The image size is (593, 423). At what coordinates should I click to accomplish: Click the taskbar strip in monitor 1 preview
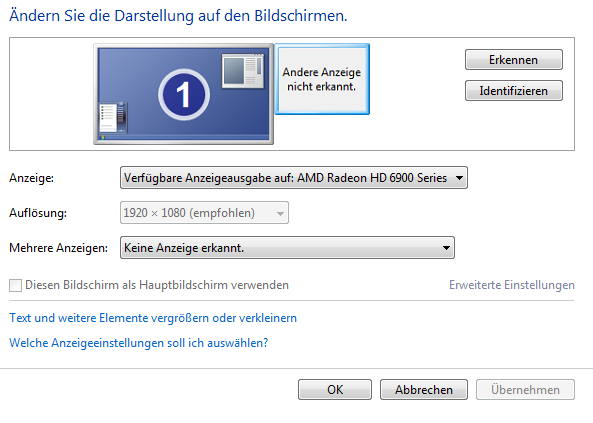coord(183,137)
